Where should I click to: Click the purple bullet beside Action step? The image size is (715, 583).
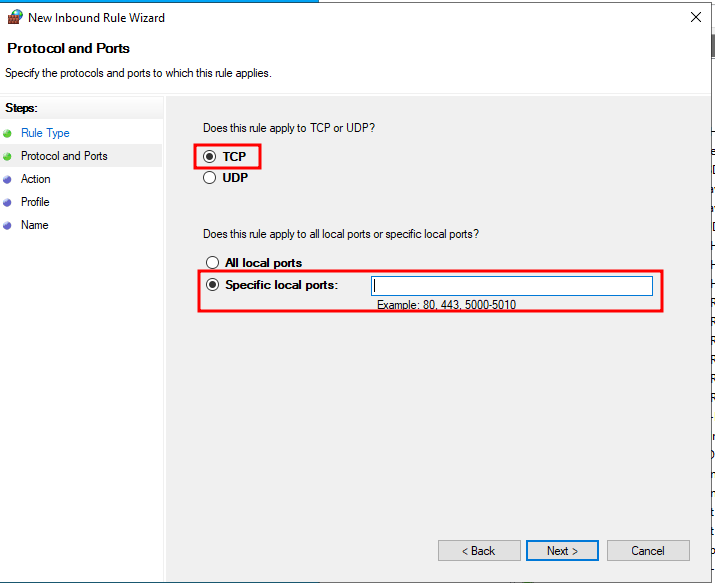[7, 180]
